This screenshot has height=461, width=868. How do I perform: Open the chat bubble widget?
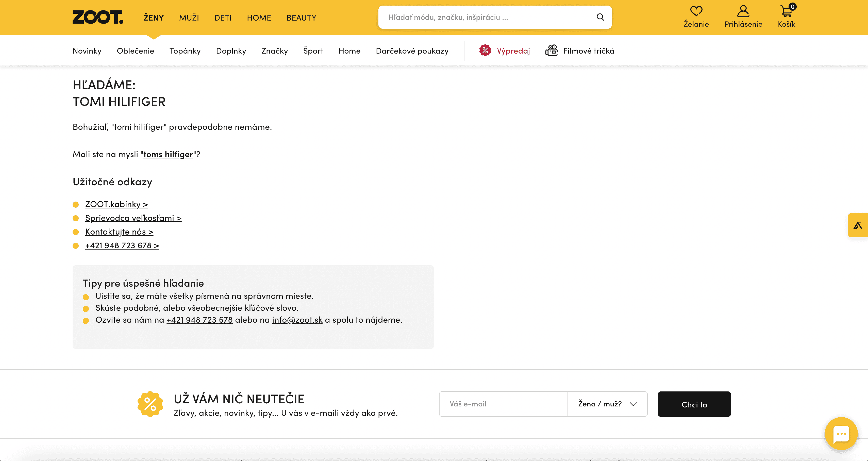point(841,434)
